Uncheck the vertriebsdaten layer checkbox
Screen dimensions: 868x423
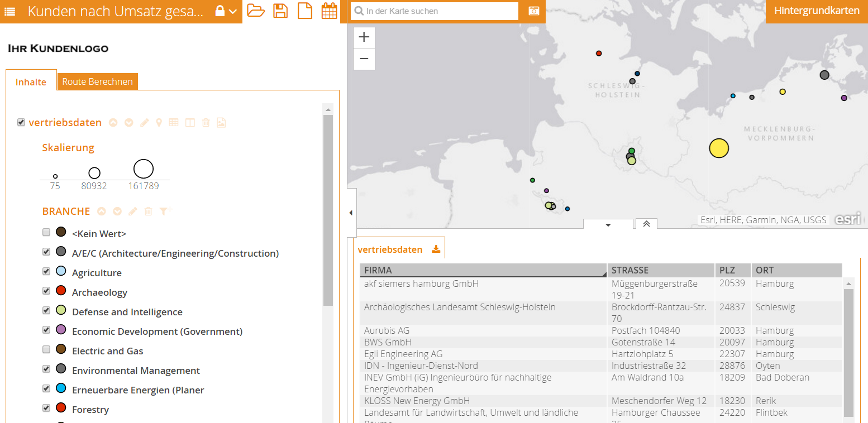pos(21,122)
